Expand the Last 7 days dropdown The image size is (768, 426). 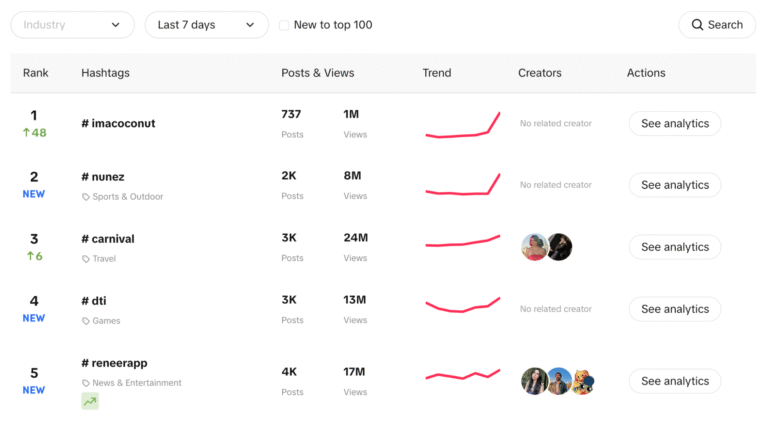click(206, 25)
